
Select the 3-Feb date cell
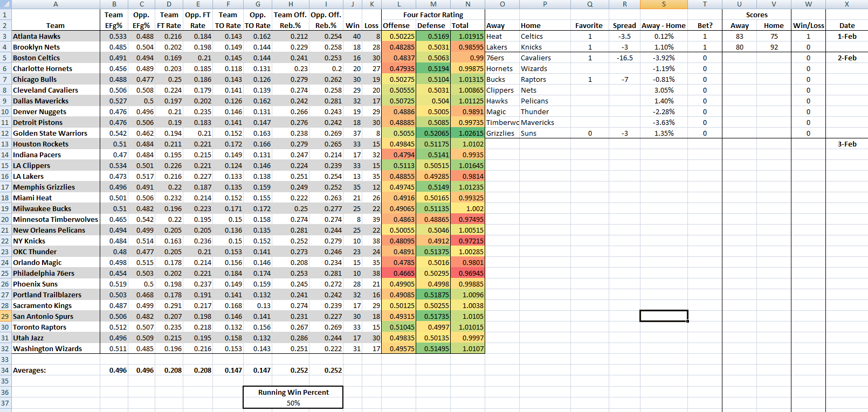click(x=847, y=144)
